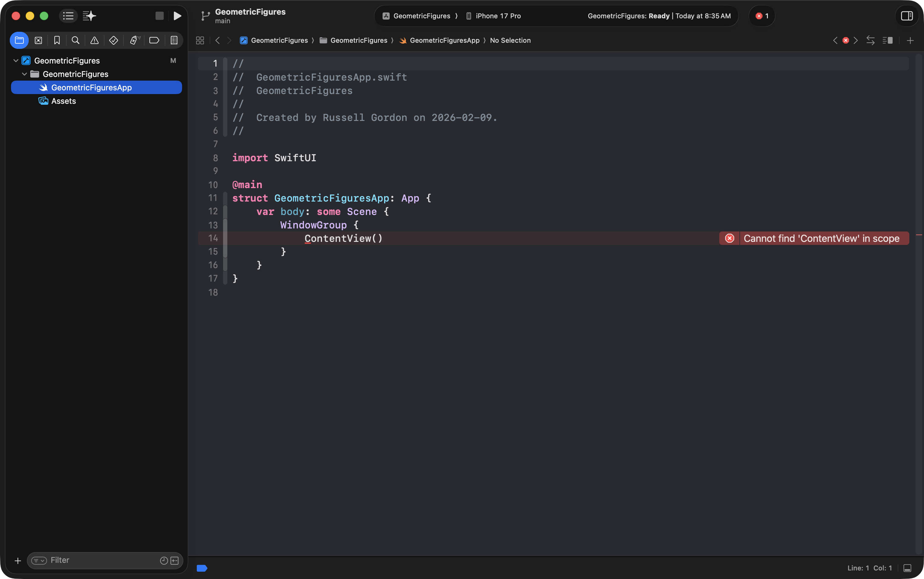Open the Find navigator magnifier icon
This screenshot has width=924, height=579.
(x=75, y=40)
